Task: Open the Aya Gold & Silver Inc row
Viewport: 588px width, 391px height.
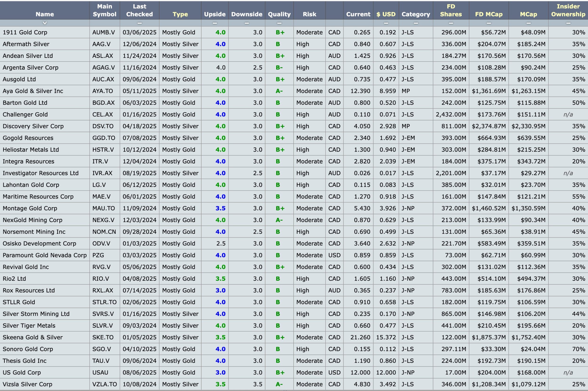Action: pyautogui.click(x=33, y=91)
